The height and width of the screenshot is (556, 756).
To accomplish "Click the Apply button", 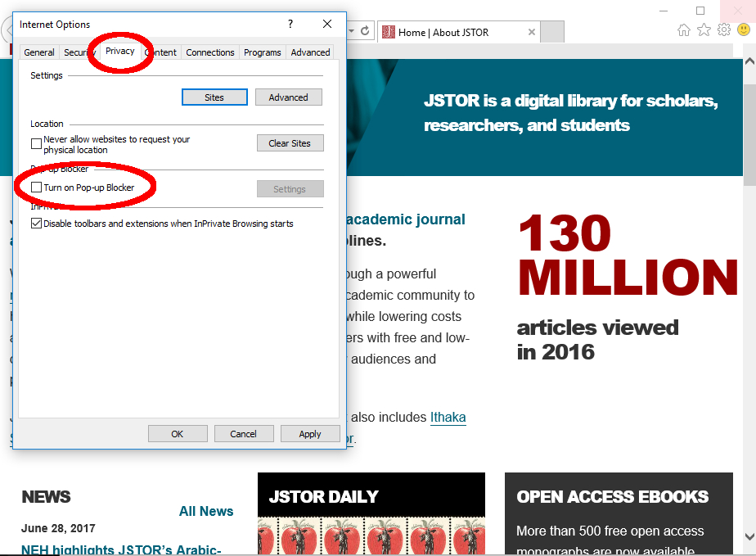I will coord(310,433).
